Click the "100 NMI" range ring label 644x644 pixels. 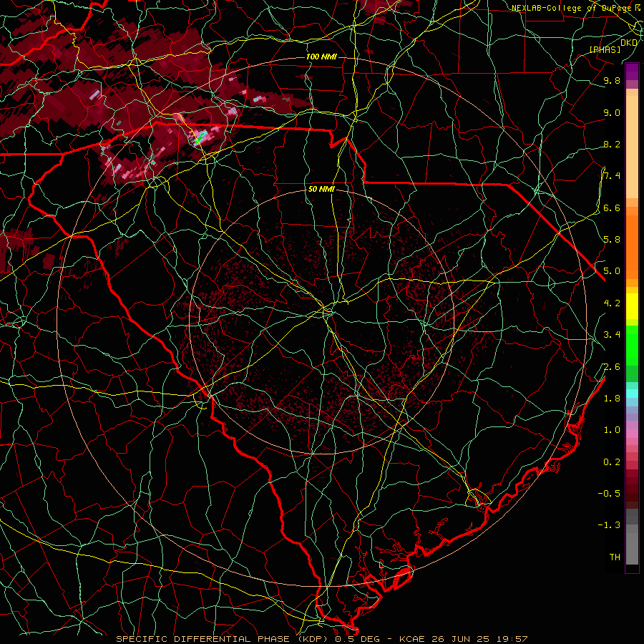coord(321,57)
